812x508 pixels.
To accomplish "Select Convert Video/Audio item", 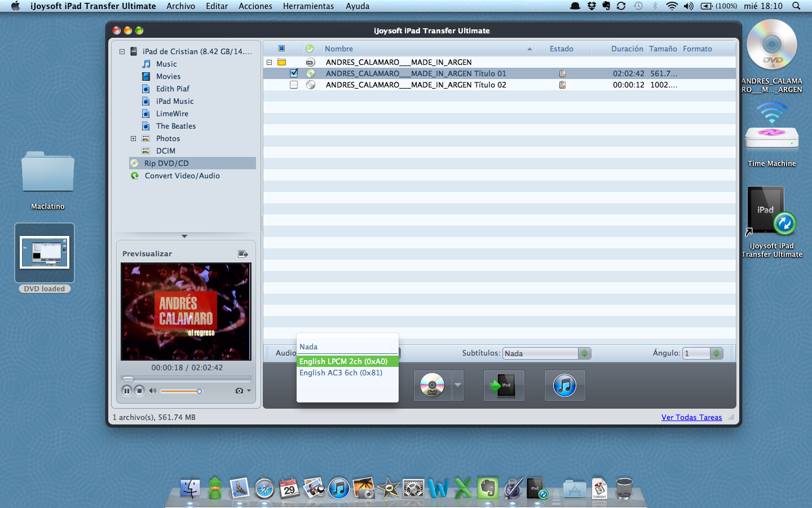I will coord(182,176).
